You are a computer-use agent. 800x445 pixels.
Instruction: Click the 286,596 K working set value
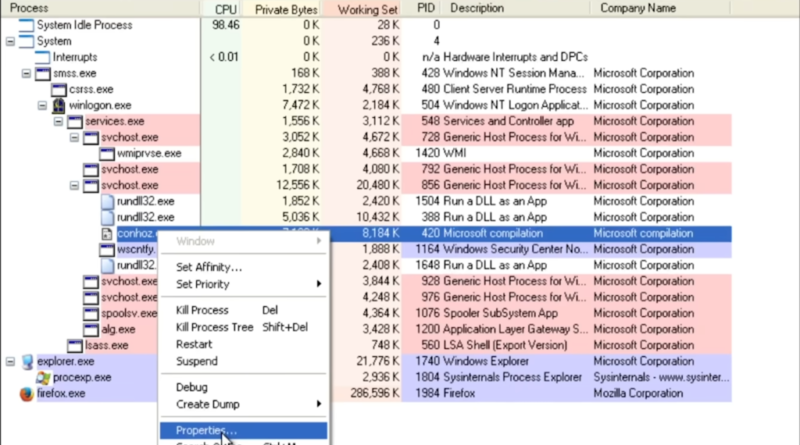(374, 393)
